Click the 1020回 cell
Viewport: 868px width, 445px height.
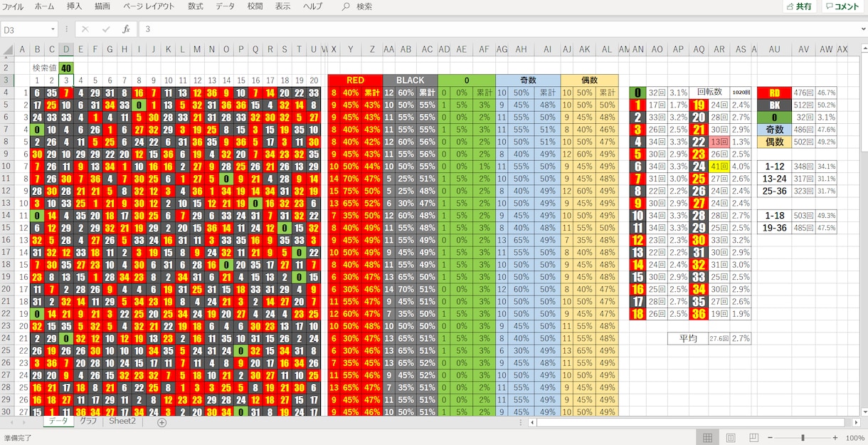point(741,93)
